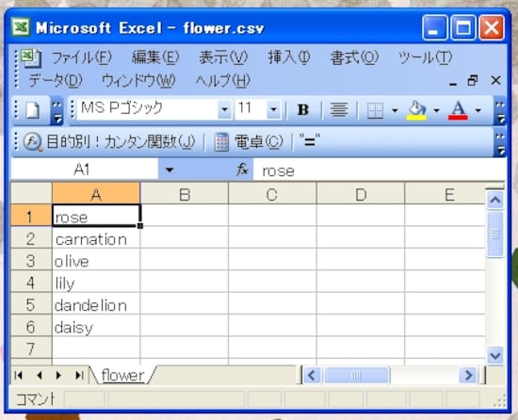This screenshot has height=420, width=518.
Task: Expand the MS Pゴシック font dropdown
Action: (225, 109)
